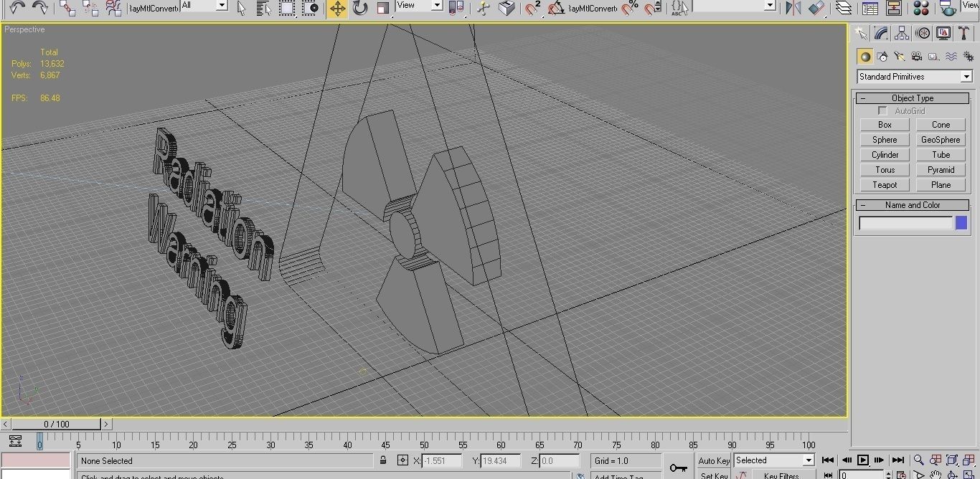Switch to Create panel tab
Image resolution: width=980 pixels, height=479 pixels.
click(x=861, y=33)
